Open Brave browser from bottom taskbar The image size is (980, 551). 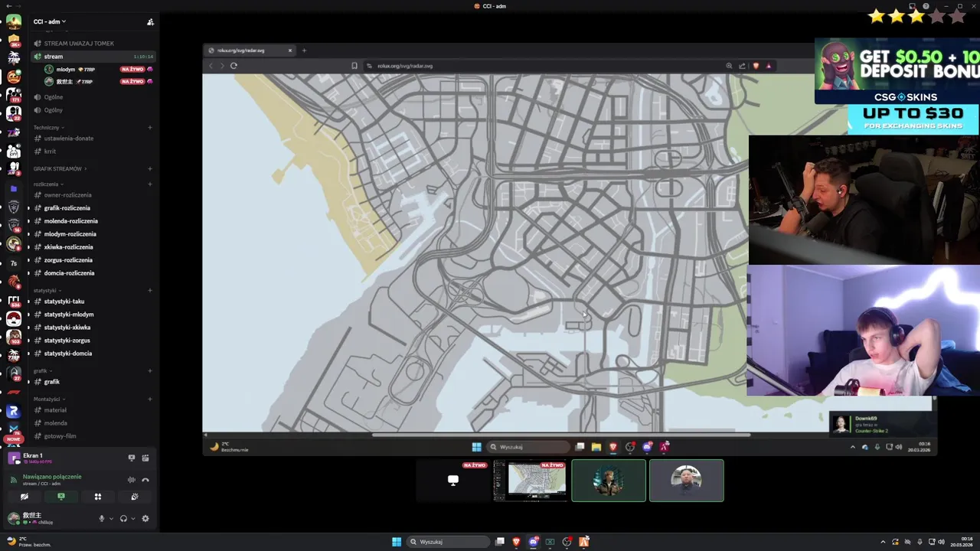[x=516, y=542]
